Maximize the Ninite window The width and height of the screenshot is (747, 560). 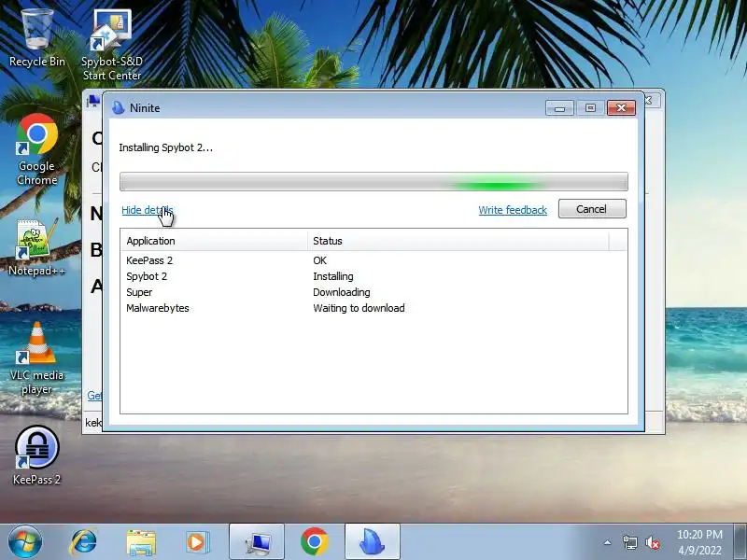[590, 108]
